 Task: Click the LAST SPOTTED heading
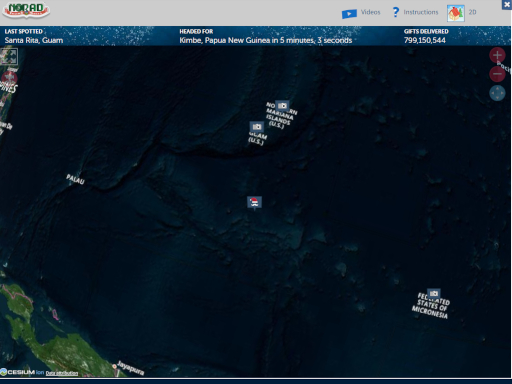tap(24, 31)
